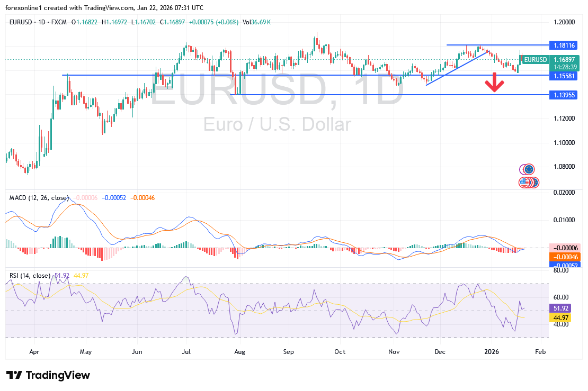This screenshot has width=588, height=391.
Task: Click the US flag economic event icon
Action: (524, 183)
